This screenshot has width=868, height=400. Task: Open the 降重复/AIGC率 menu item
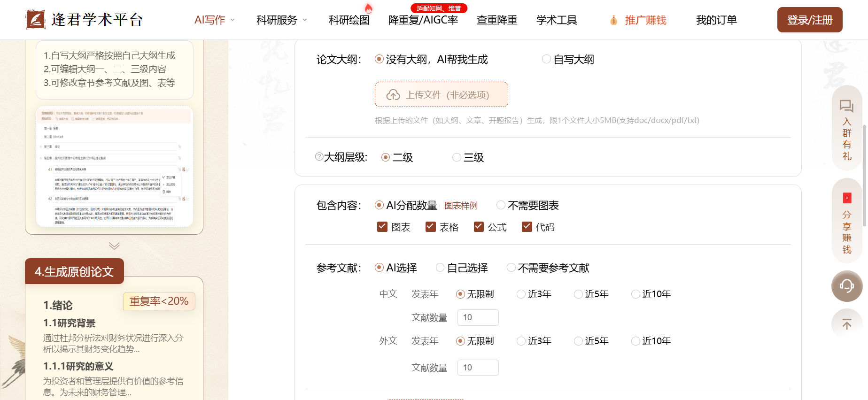point(423,20)
